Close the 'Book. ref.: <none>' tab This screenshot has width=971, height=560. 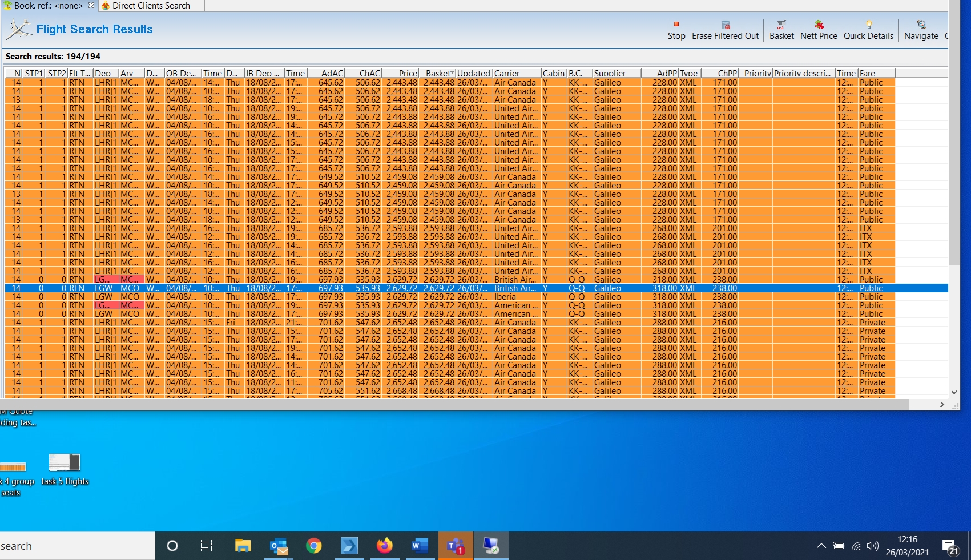91,5
